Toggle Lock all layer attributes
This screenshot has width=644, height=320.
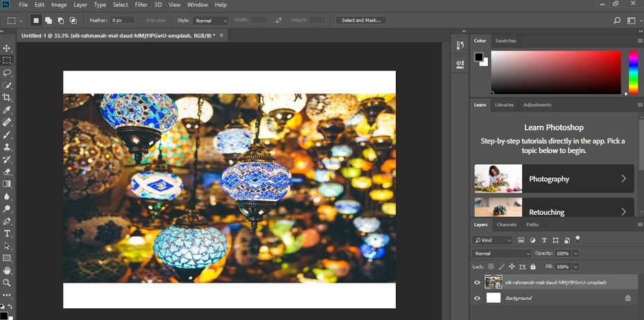click(x=532, y=267)
